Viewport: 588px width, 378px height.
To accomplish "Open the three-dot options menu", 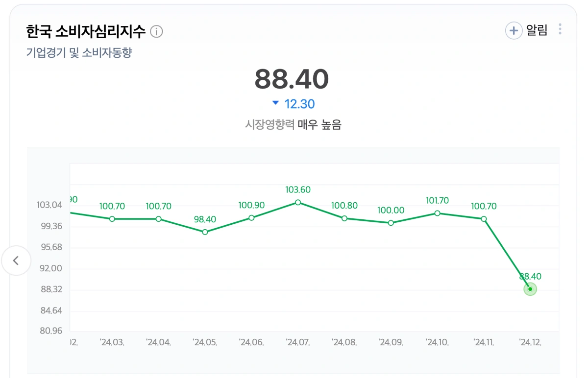I will click(x=559, y=29).
